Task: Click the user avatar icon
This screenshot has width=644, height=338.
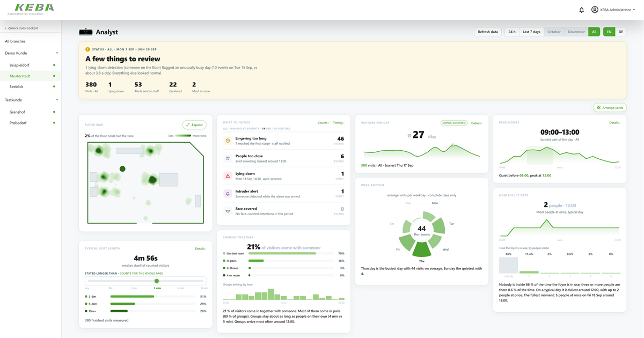Action: [595, 10]
